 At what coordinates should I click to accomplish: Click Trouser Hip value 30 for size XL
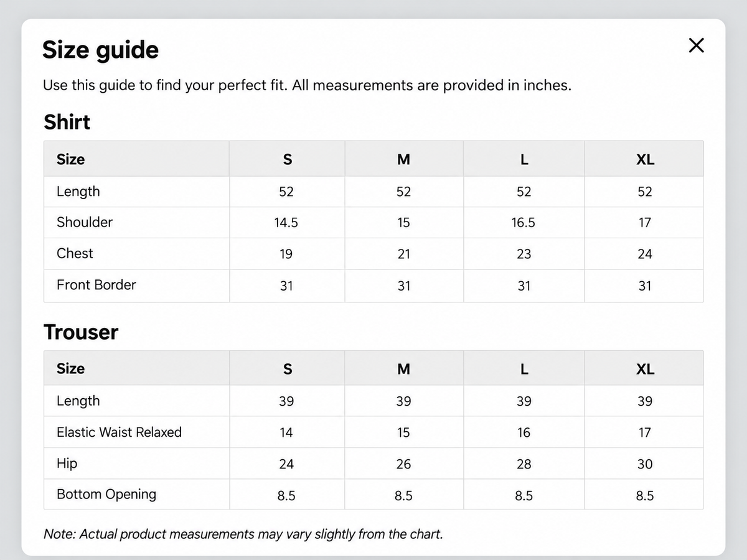(x=645, y=464)
